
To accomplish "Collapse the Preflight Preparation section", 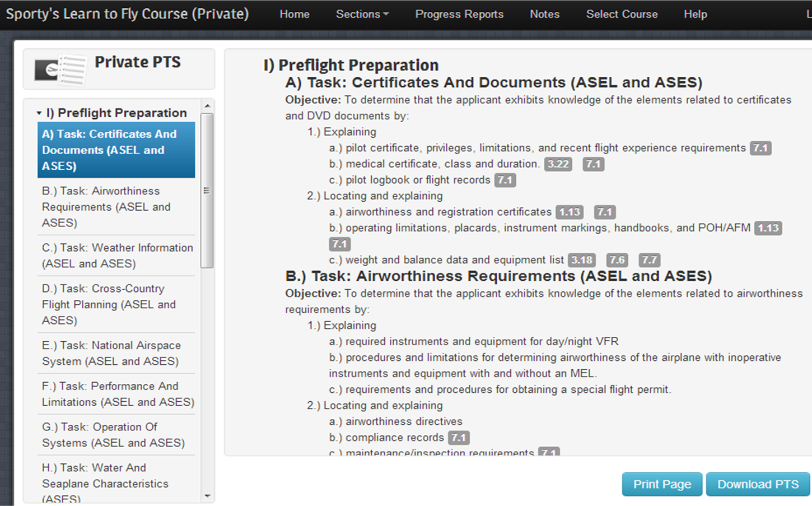I will point(39,112).
